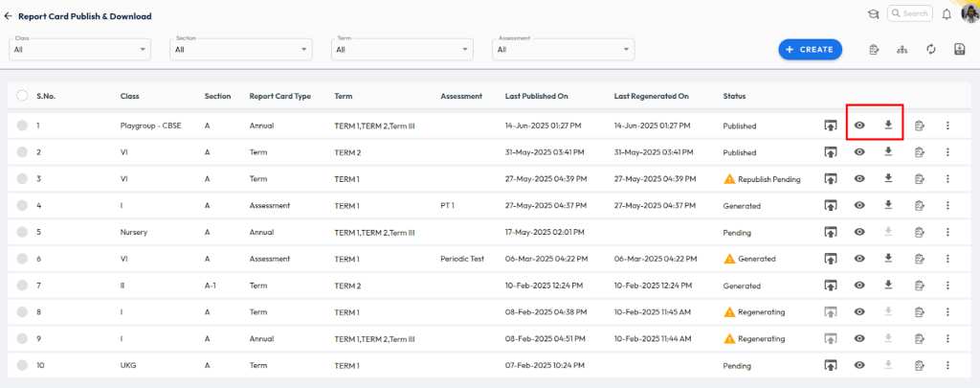Toggle the select-all checkbox in table header
The height and width of the screenshot is (388, 980).
[22, 95]
